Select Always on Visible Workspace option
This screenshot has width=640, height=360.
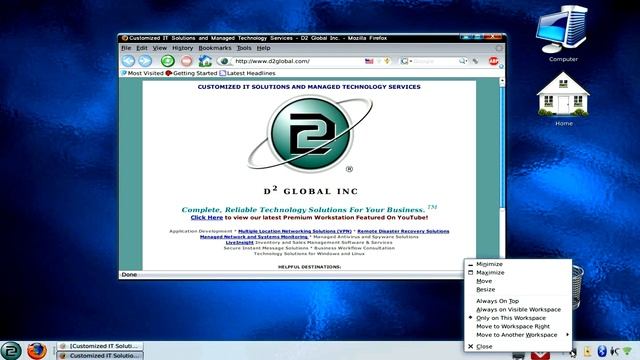(x=518, y=310)
